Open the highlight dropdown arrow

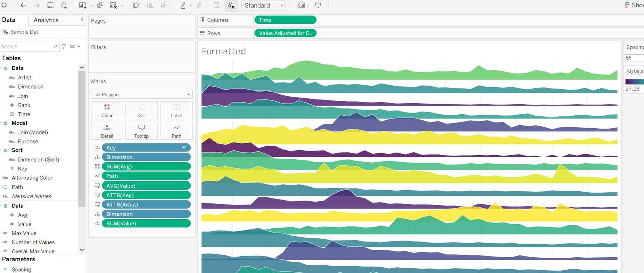pos(191,5)
